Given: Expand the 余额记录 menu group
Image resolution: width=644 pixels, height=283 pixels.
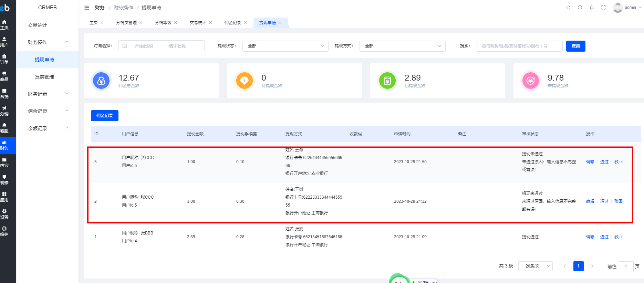Looking at the screenshot, I should (x=48, y=128).
